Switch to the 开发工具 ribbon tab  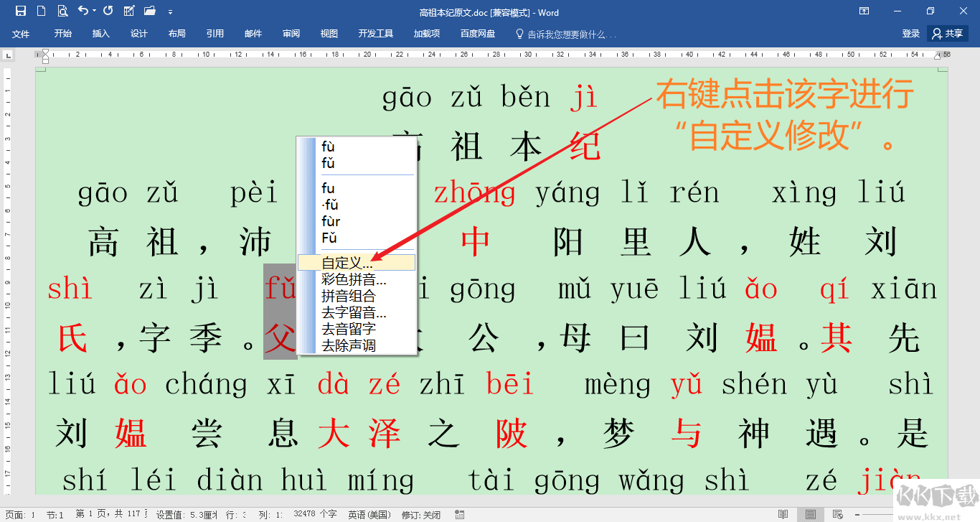pyautogui.click(x=373, y=33)
